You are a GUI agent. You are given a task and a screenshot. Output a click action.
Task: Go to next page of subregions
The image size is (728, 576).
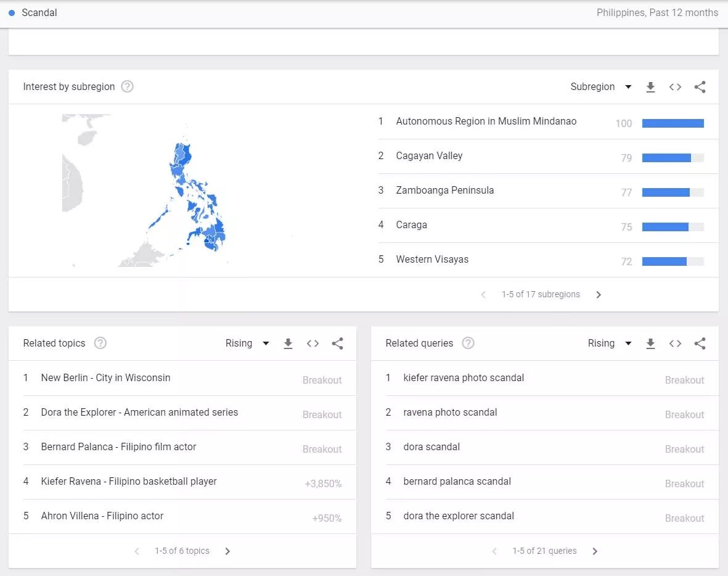(599, 295)
